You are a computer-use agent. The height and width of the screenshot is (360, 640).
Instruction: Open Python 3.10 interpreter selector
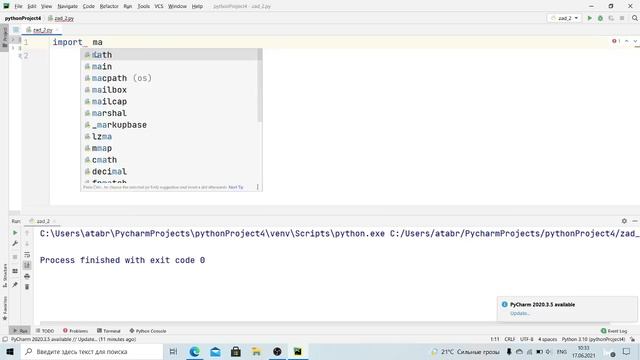pos(593,339)
